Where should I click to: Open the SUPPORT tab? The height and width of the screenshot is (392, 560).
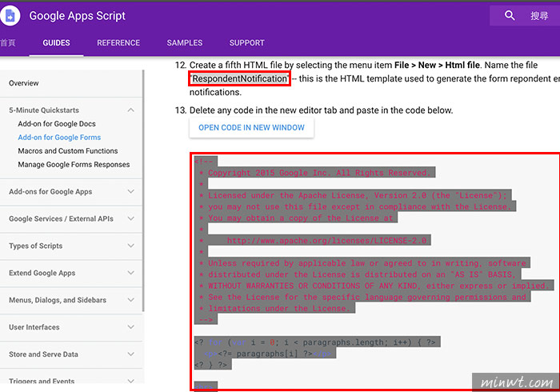246,43
